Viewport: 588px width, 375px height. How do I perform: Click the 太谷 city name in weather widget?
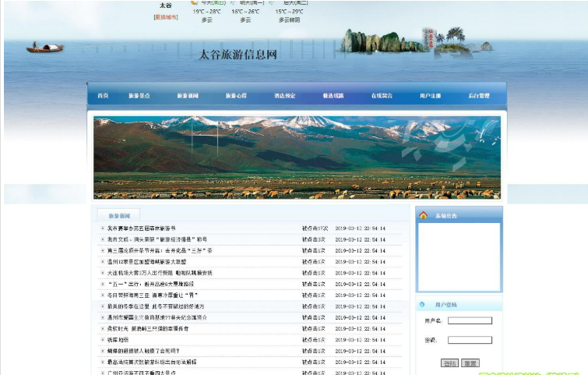pos(165,5)
